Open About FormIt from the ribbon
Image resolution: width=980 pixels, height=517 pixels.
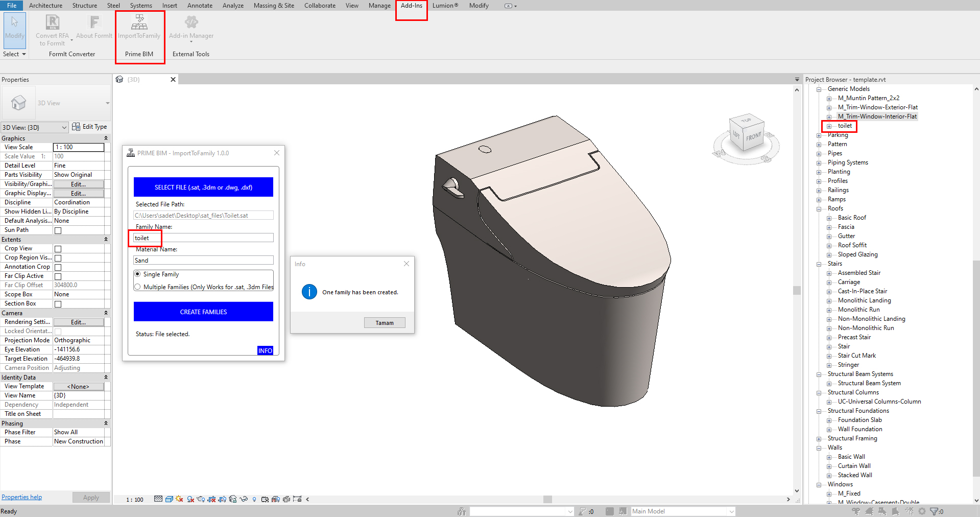click(x=94, y=28)
